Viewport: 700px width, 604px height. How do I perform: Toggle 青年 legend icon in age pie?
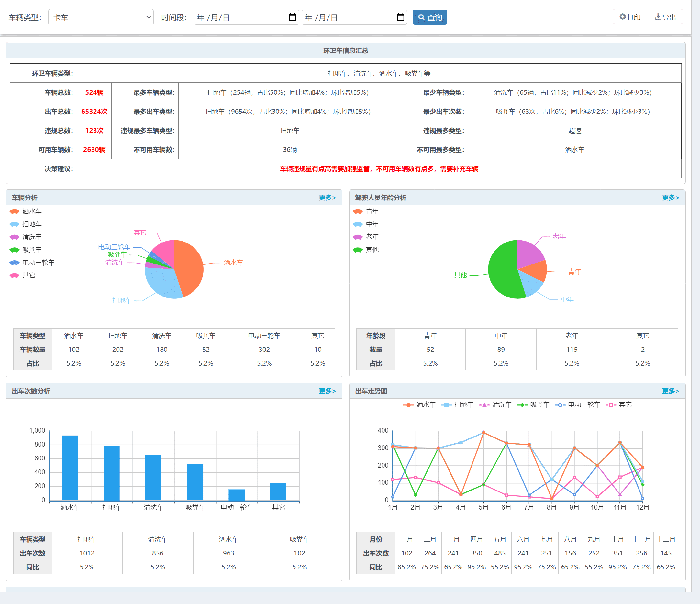point(357,211)
